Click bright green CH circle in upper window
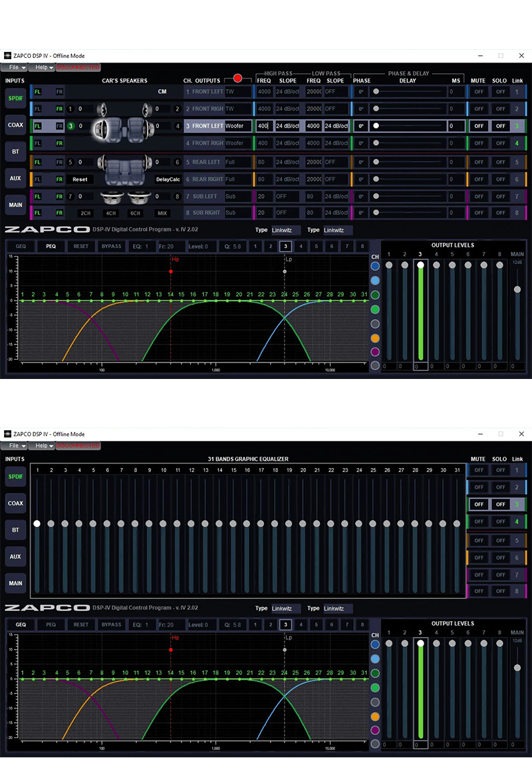This screenshot has width=532, height=768. point(375,309)
